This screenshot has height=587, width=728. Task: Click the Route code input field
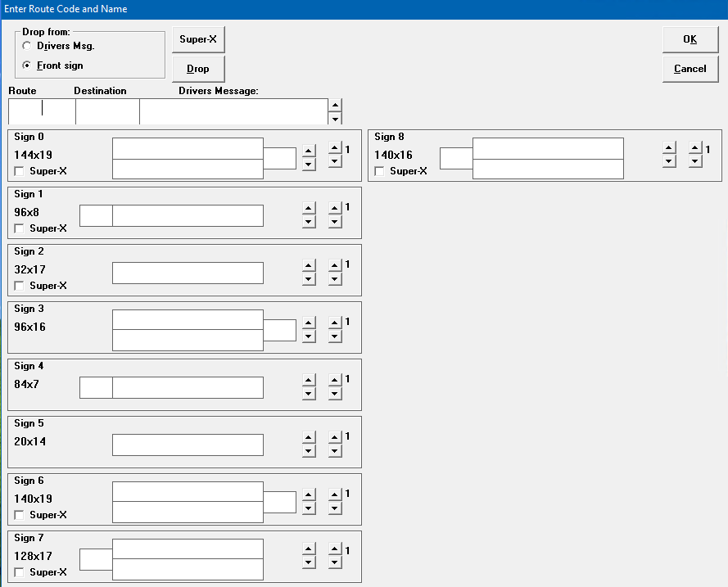click(x=41, y=111)
